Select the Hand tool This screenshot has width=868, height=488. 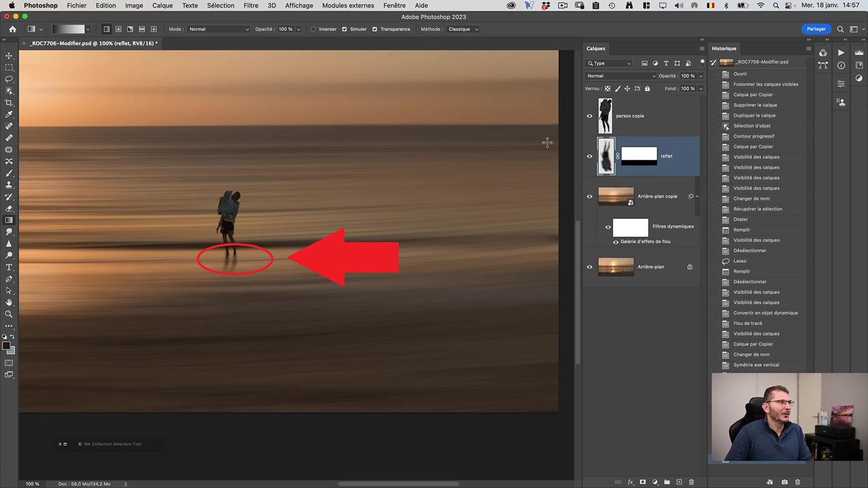pos(9,303)
